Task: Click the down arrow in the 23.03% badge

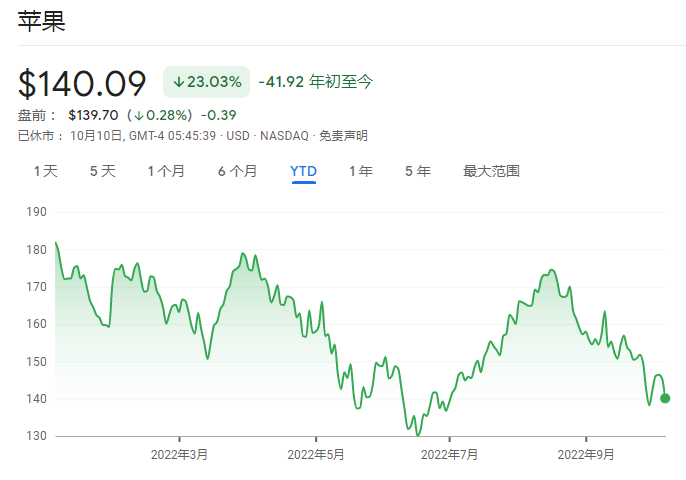Action: pos(178,82)
